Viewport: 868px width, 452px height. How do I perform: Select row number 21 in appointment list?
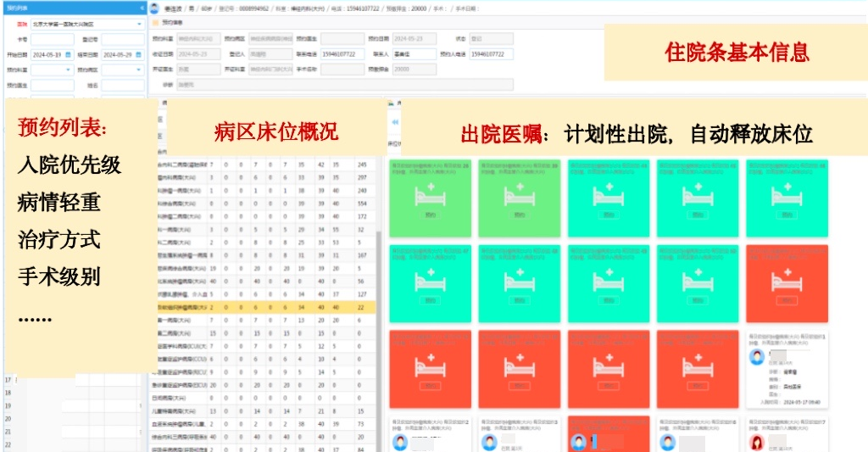8,432
